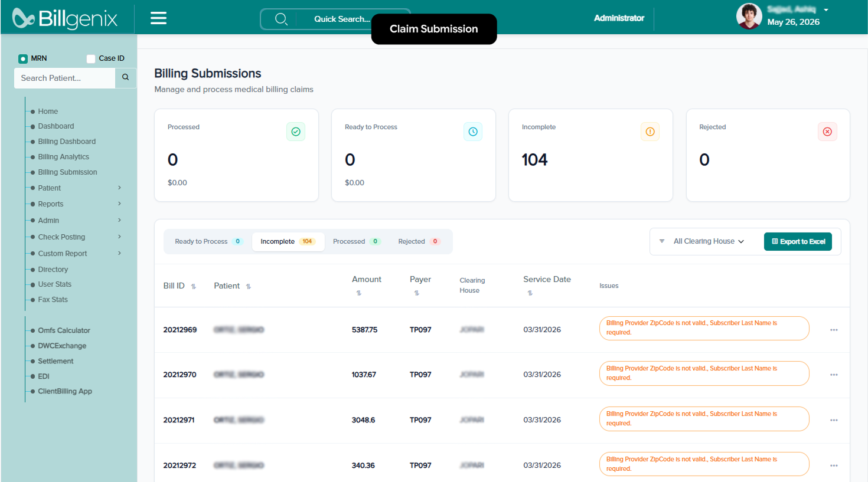Click bill ID 20212969

180,330
